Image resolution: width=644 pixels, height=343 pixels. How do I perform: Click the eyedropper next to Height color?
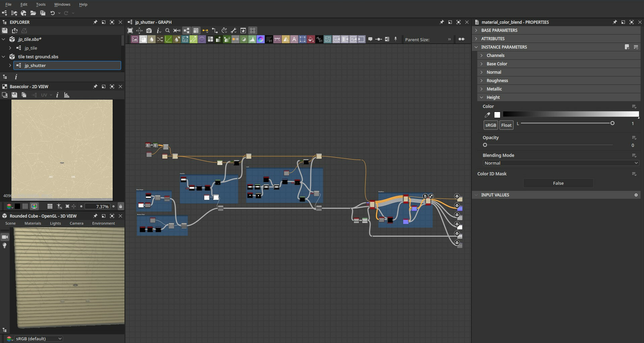[487, 115]
